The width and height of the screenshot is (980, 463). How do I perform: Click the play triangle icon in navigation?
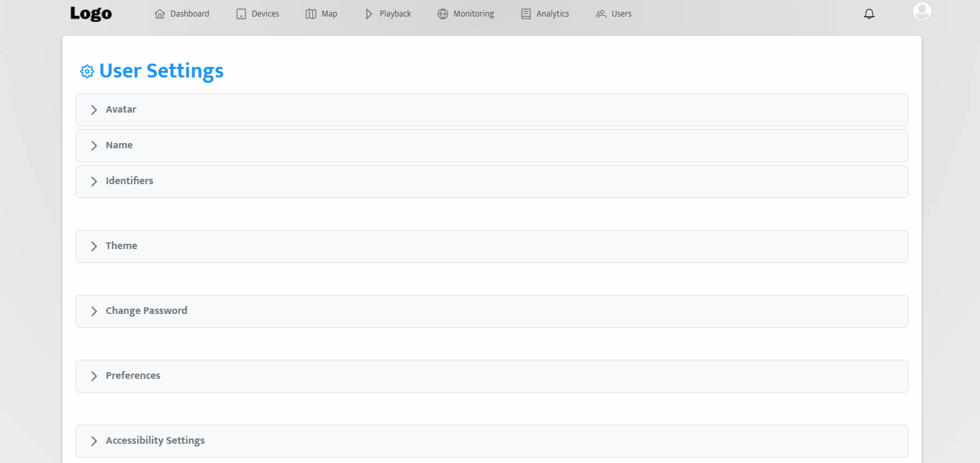pyautogui.click(x=369, y=14)
